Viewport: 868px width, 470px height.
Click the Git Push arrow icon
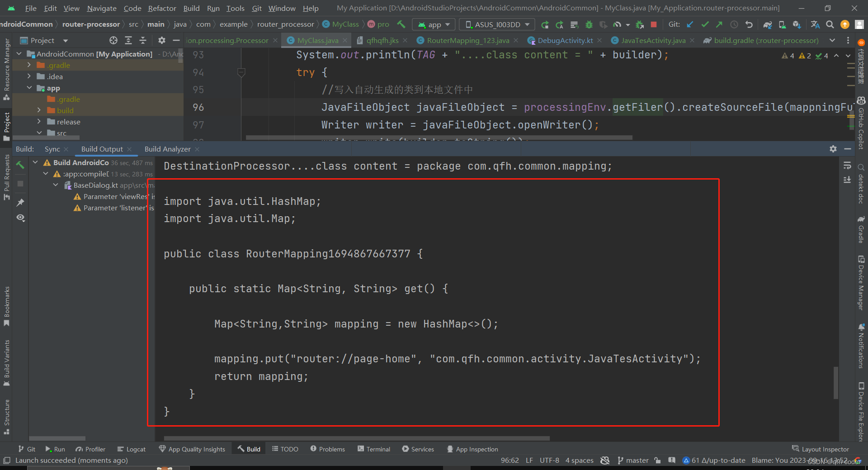[x=719, y=24]
